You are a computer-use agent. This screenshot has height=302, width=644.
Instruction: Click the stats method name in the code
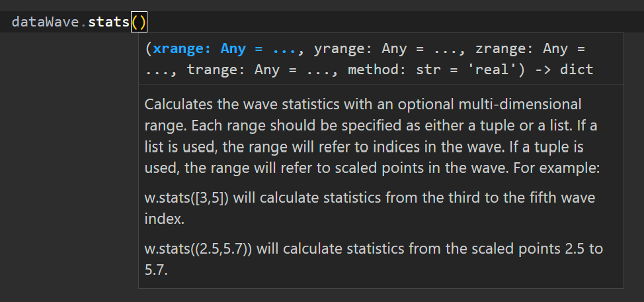click(108, 22)
